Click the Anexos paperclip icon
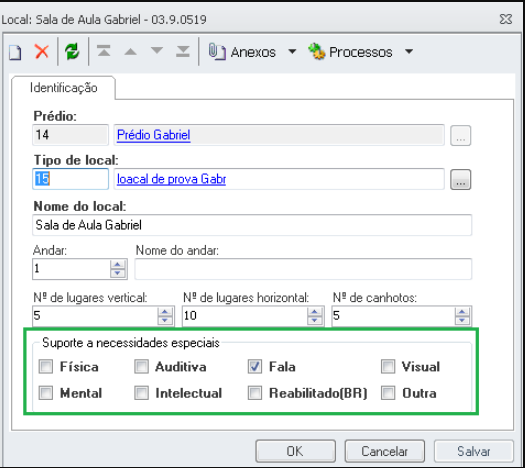Viewport: 525px width, 468px height. [x=217, y=52]
